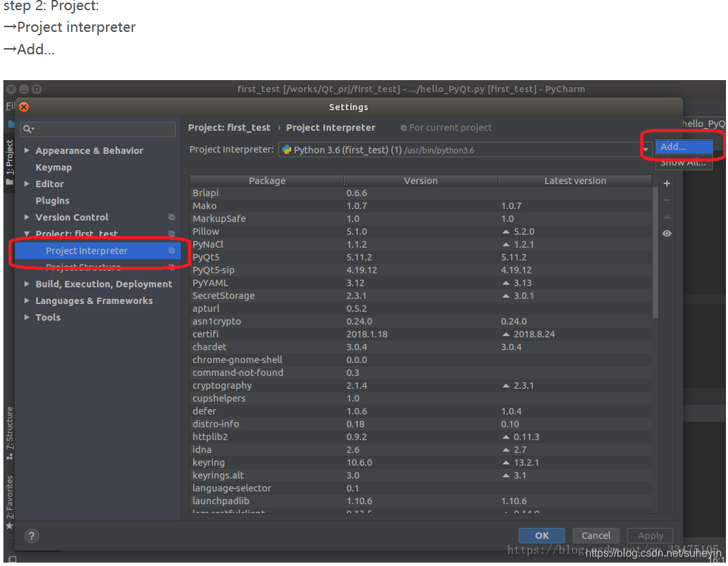Expand Appearance & Behavior section

coord(27,151)
